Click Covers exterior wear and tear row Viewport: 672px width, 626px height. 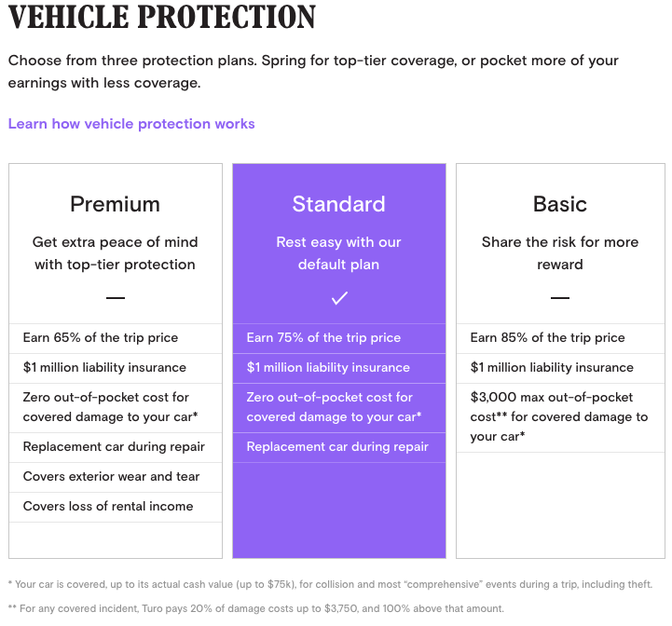coord(116,477)
